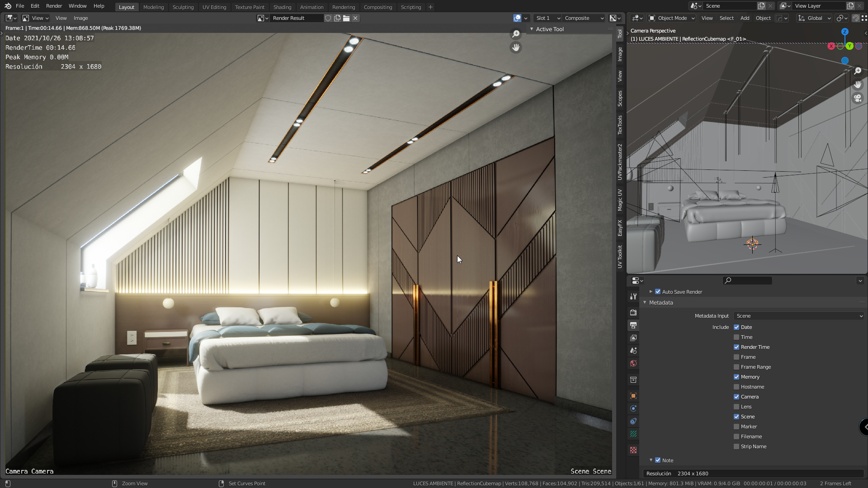868x488 pixels.
Task: Open the World properties tab icon
Action: tap(633, 364)
